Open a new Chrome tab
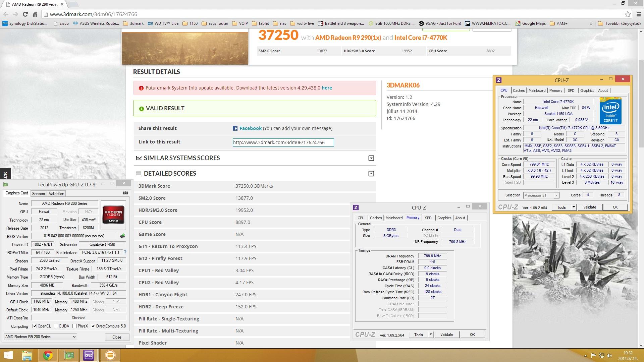 (x=73, y=4)
